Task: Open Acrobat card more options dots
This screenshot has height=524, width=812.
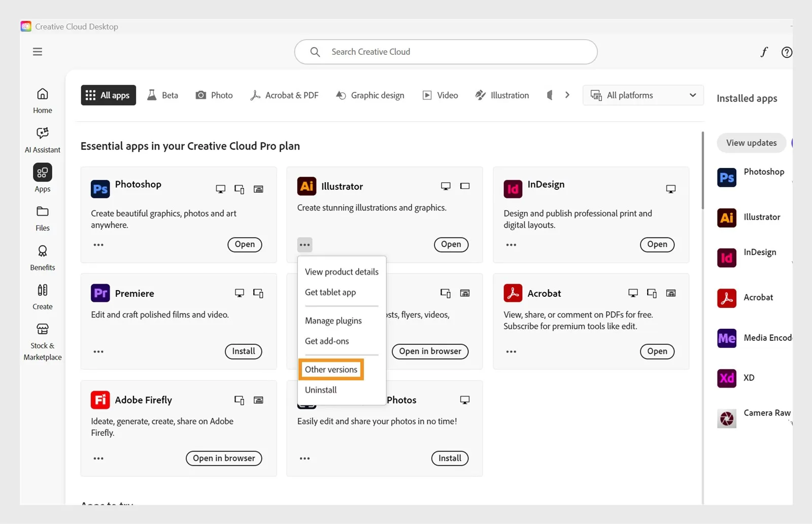Action: [x=511, y=352]
